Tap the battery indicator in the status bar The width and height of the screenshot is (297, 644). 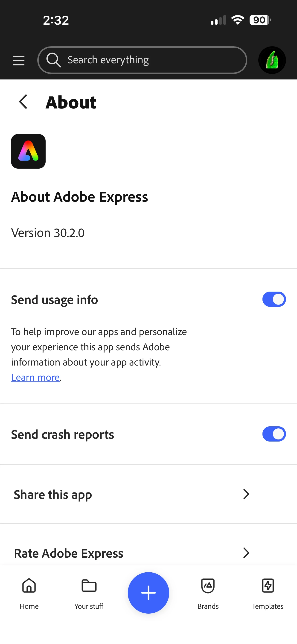pyautogui.click(x=260, y=20)
